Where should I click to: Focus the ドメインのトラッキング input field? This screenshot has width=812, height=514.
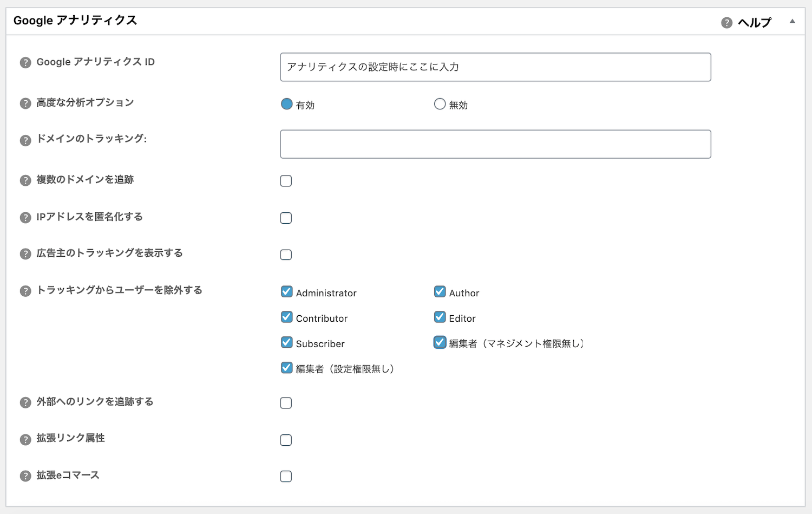(495, 144)
